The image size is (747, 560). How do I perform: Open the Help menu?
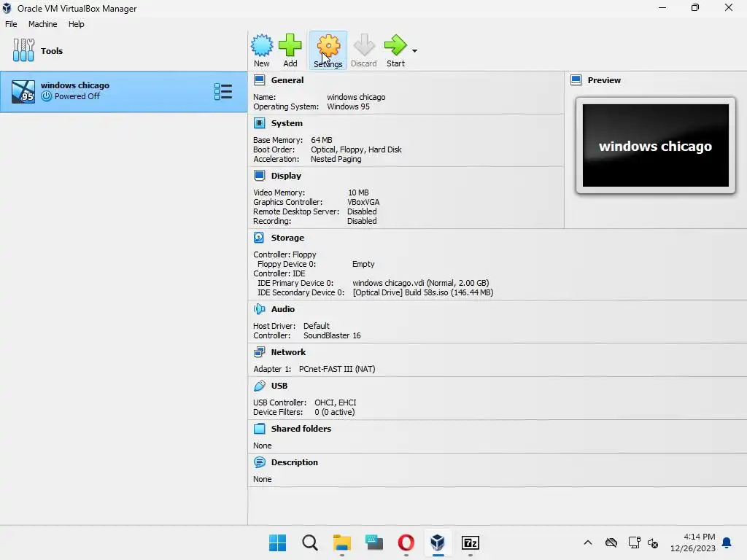tap(76, 24)
